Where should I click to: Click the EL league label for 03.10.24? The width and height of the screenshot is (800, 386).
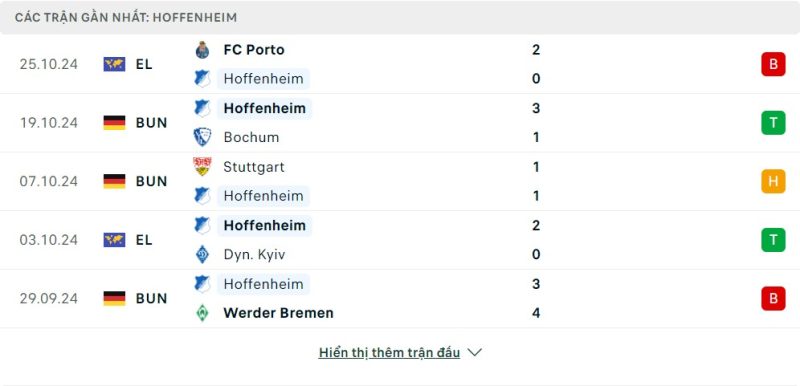tap(144, 240)
